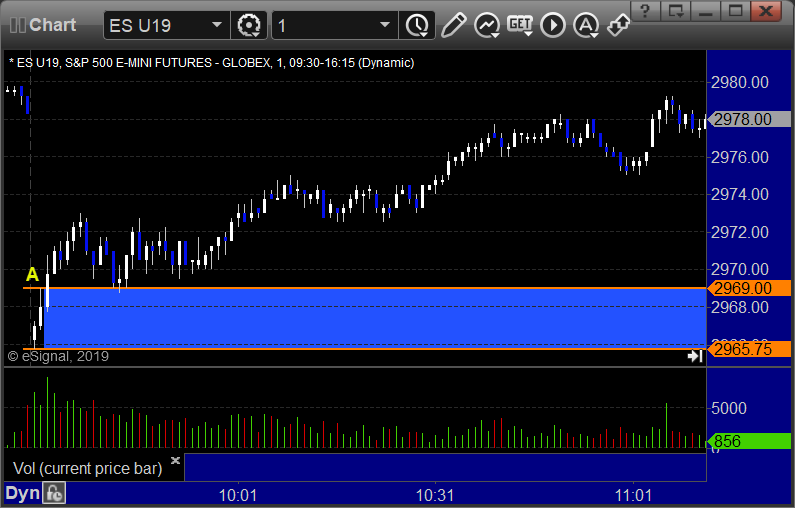Open the symbol dropdown for ES U19

[x=217, y=25]
